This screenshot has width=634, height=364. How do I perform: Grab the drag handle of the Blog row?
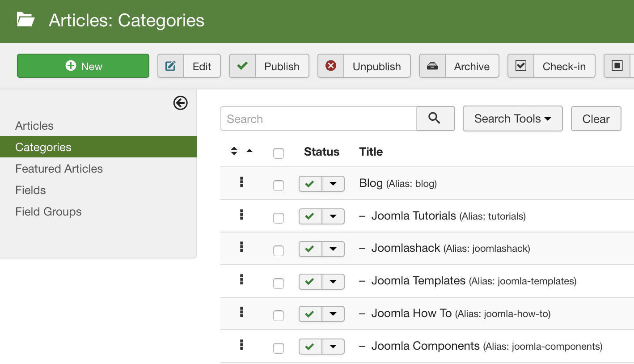coord(241,182)
